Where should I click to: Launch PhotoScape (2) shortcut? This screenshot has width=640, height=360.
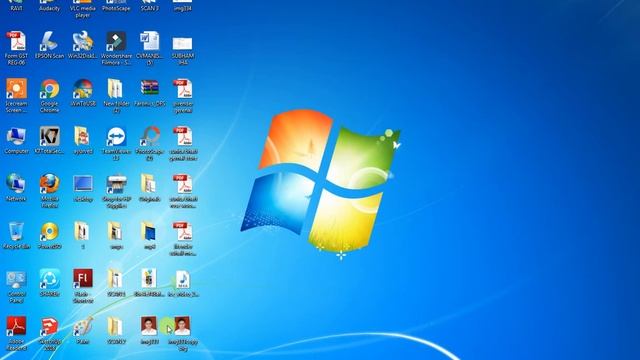[x=149, y=136]
